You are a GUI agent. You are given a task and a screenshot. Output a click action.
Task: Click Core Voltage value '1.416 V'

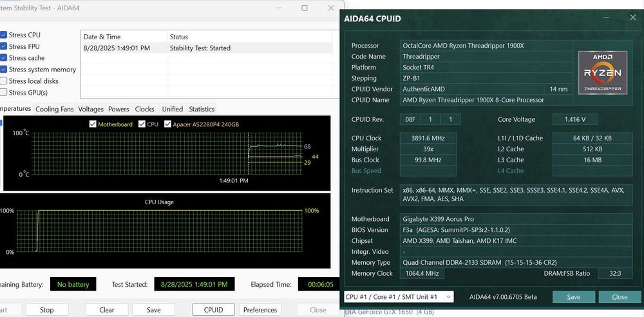click(575, 120)
